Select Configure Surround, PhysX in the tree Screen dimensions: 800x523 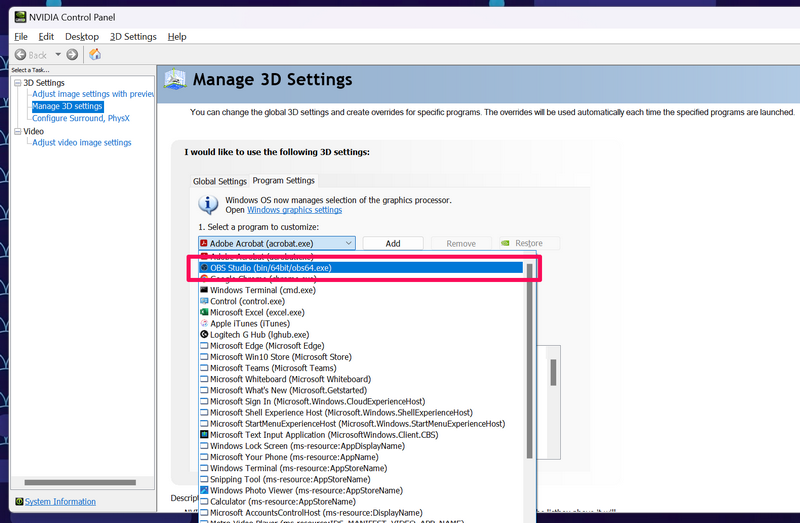80,118
